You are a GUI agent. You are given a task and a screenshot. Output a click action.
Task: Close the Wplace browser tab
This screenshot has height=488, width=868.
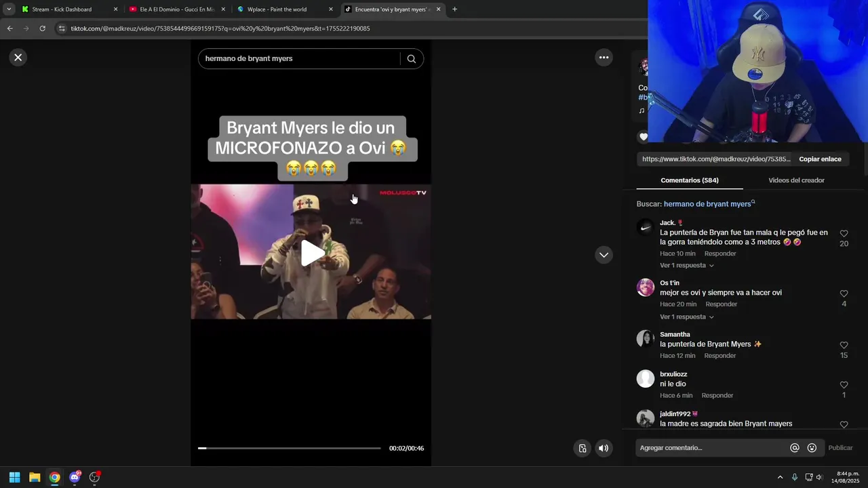pyautogui.click(x=331, y=9)
